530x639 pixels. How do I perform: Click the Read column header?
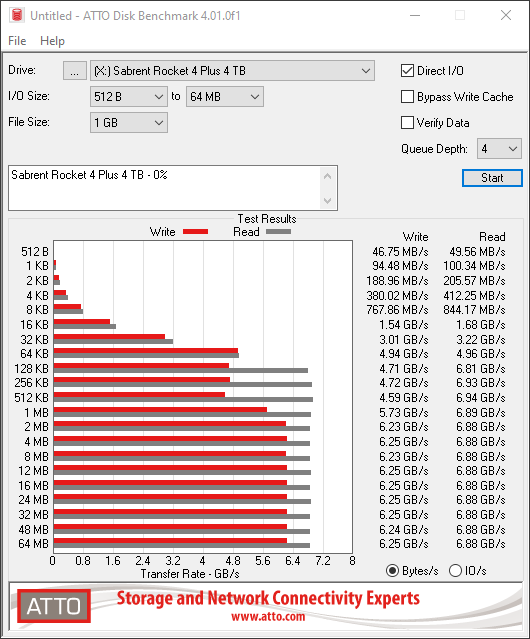pyautogui.click(x=492, y=237)
